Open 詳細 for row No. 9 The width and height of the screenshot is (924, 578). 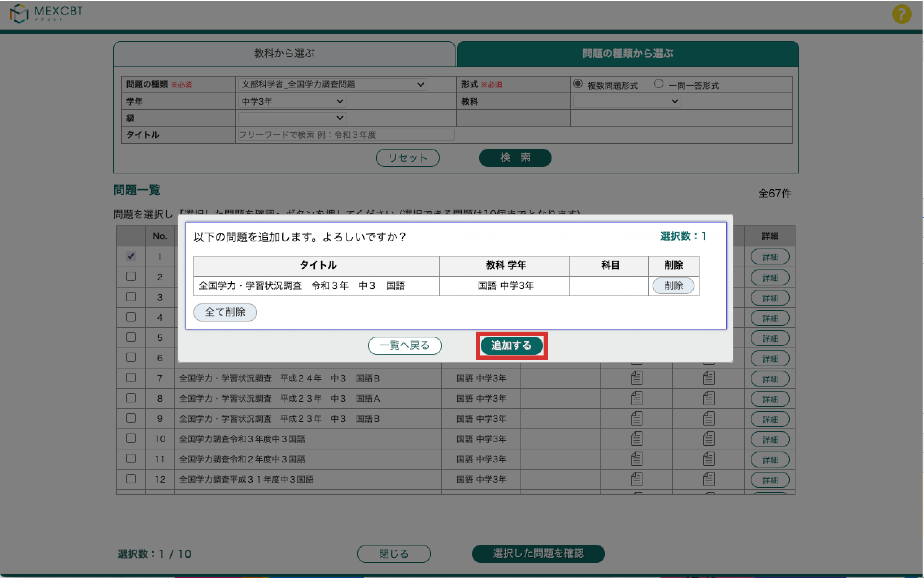[x=770, y=419]
